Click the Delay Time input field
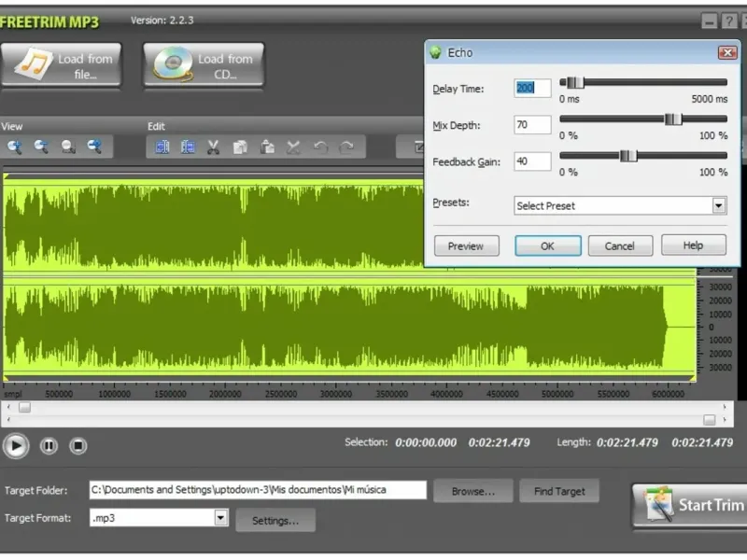747x560 pixels. pyautogui.click(x=532, y=88)
